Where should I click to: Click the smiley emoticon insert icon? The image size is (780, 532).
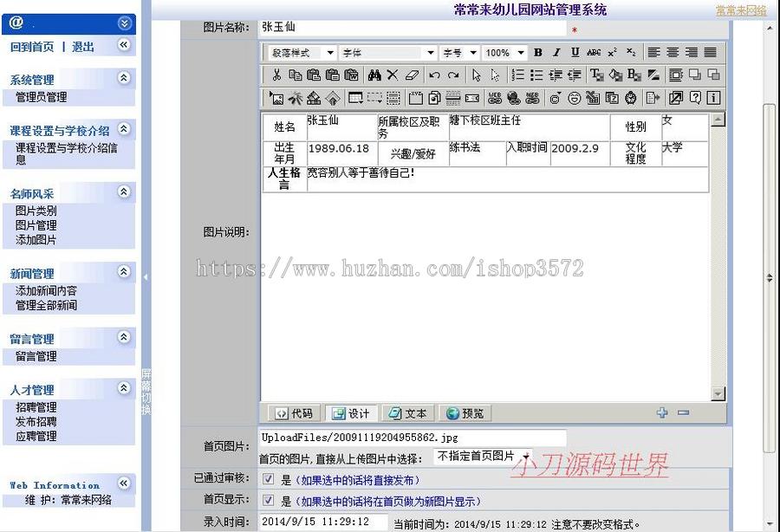point(573,97)
